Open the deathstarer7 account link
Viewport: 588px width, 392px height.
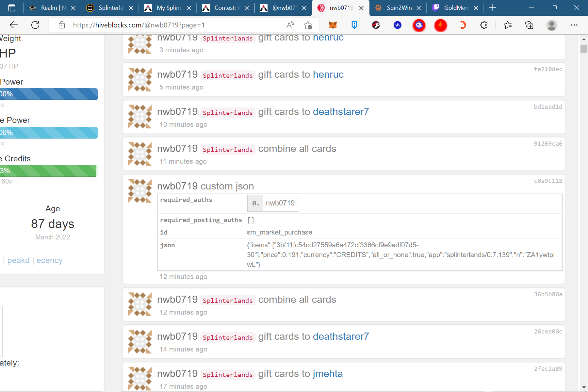tap(341, 112)
